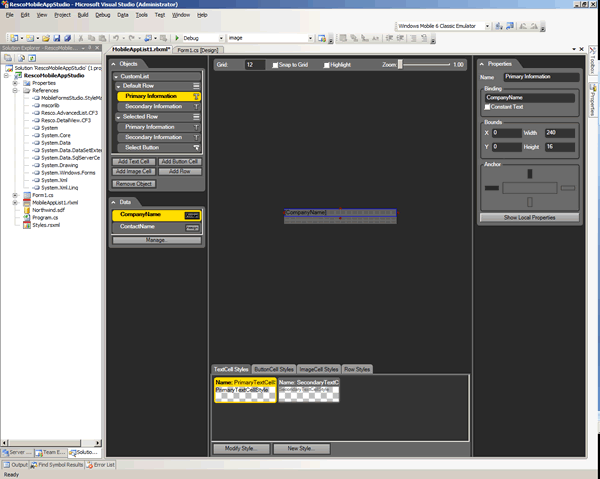Click the Modify Style... button
The height and width of the screenshot is (479, 600).
point(241,448)
